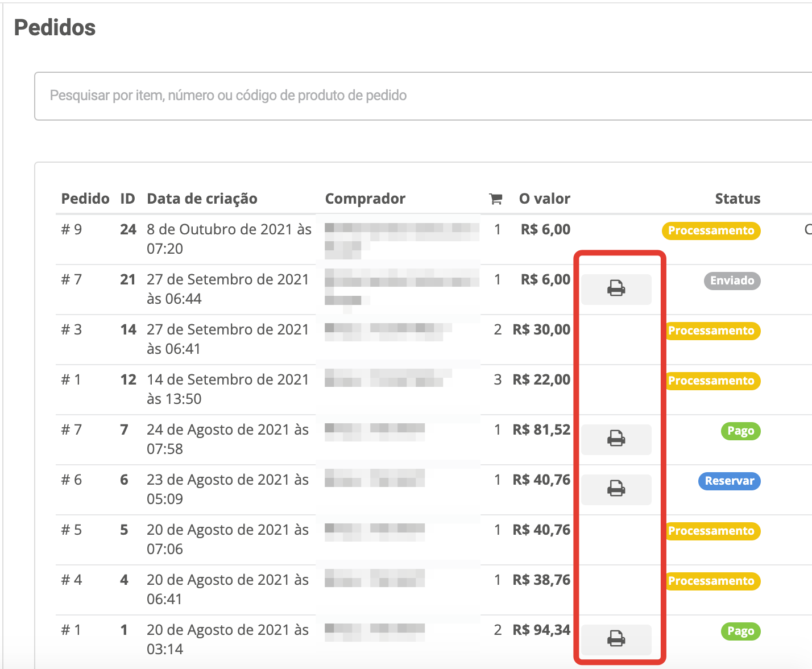Click the Comprador column header
812x669 pixels.
pyautogui.click(x=365, y=199)
